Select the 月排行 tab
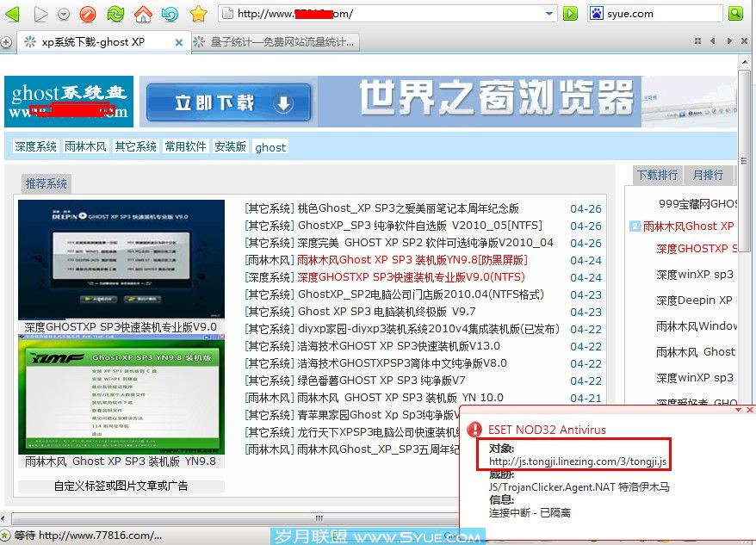Image resolution: width=756 pixels, height=545 pixels. click(708, 175)
